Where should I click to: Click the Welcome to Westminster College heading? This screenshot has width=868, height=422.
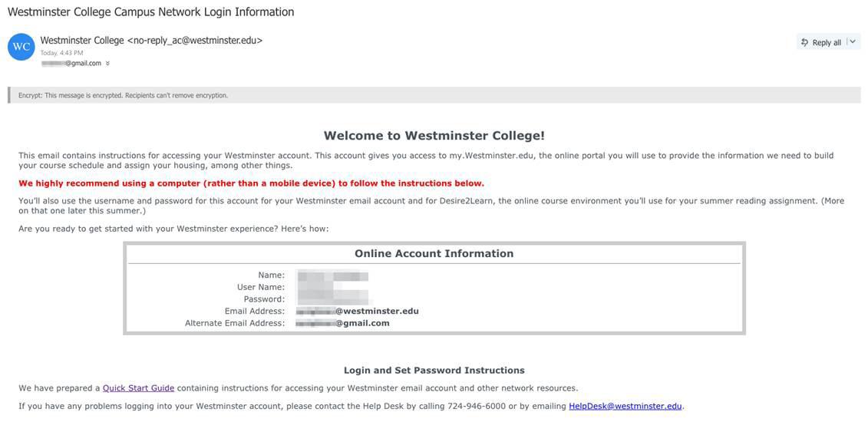coord(434,136)
